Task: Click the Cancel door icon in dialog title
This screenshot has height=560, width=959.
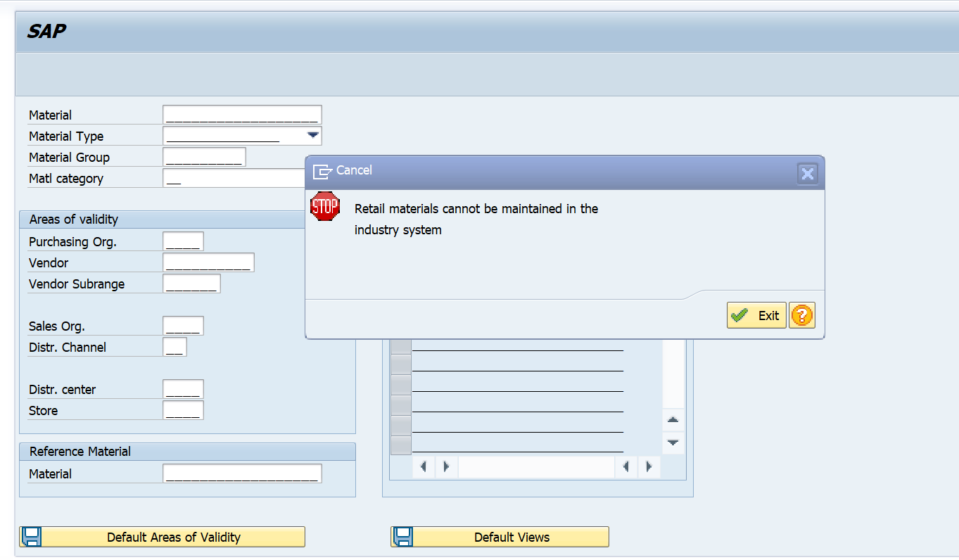Action: (x=324, y=170)
